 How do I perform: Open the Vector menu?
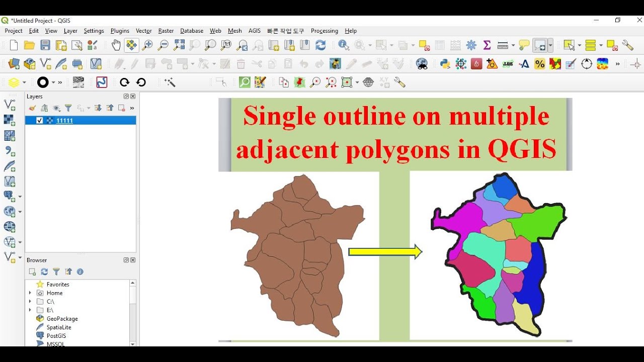tap(144, 31)
